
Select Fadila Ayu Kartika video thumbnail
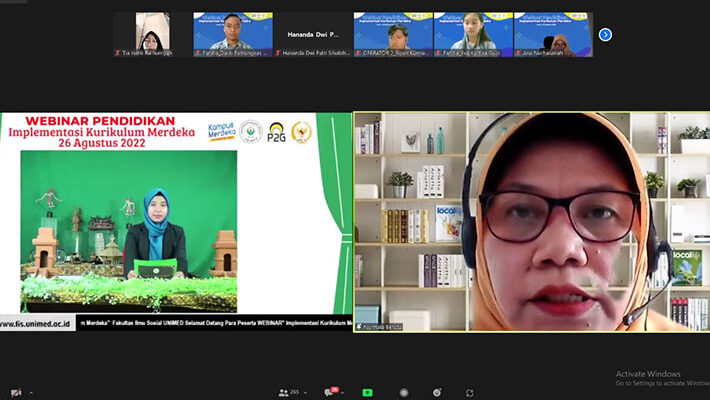472,34
